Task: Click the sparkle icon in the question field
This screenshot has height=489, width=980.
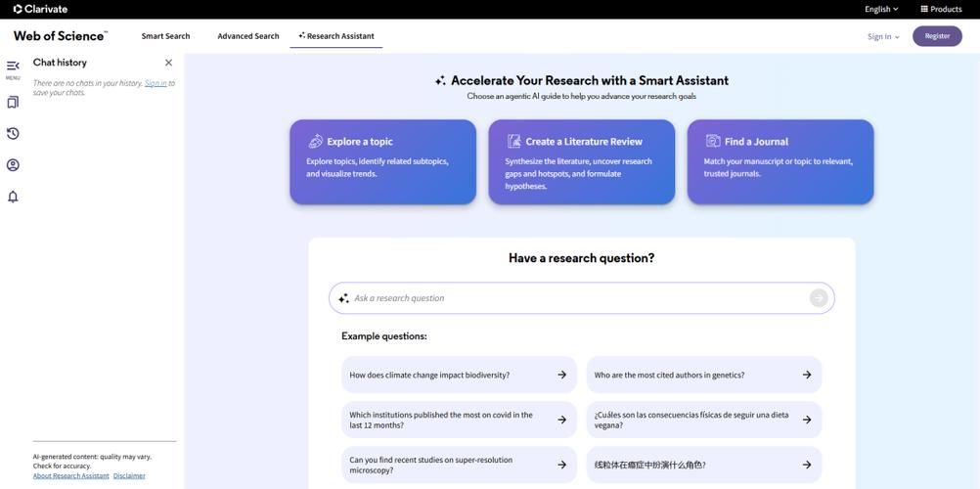Action: tap(343, 298)
